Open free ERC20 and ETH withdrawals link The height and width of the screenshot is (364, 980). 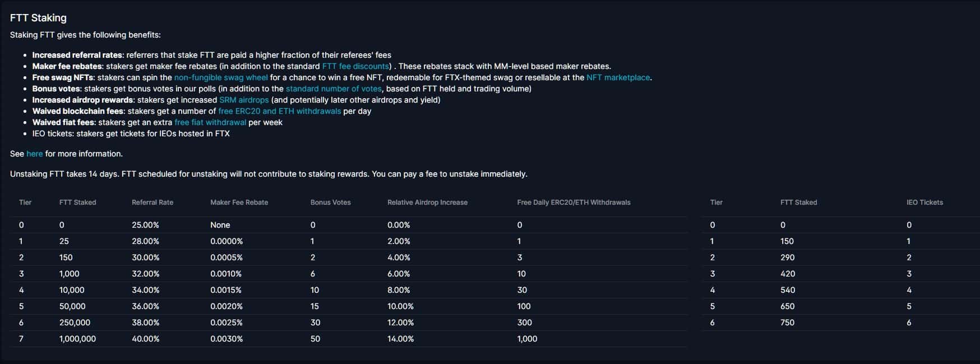tap(279, 111)
